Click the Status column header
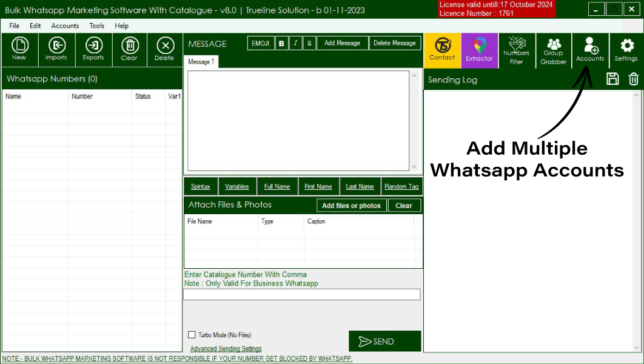This screenshot has height=364, width=644. click(149, 96)
